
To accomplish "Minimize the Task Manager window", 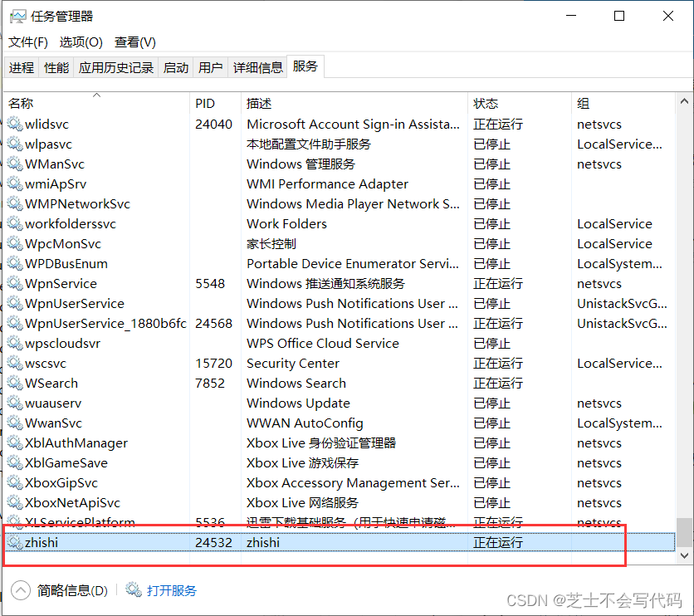I will point(571,16).
